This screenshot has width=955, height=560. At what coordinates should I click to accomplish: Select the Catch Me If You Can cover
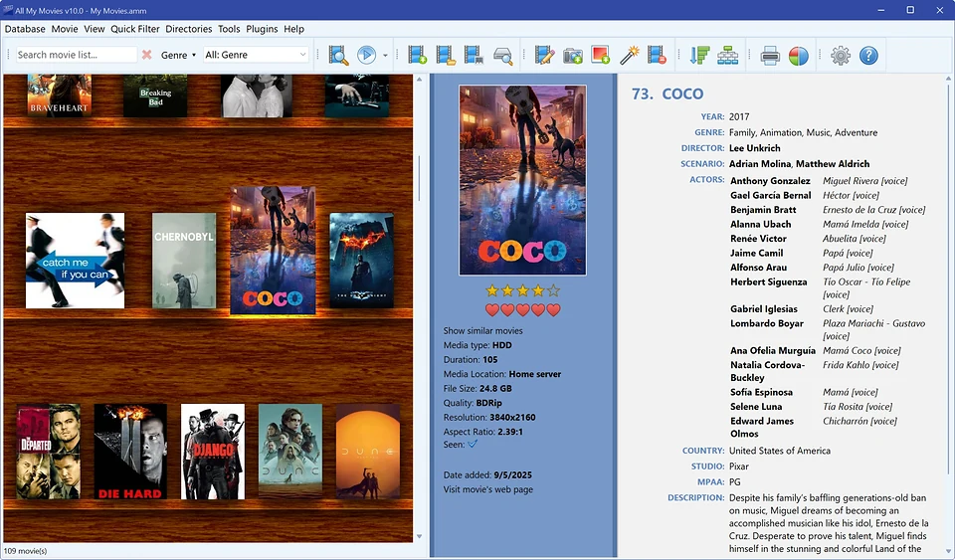tap(75, 261)
